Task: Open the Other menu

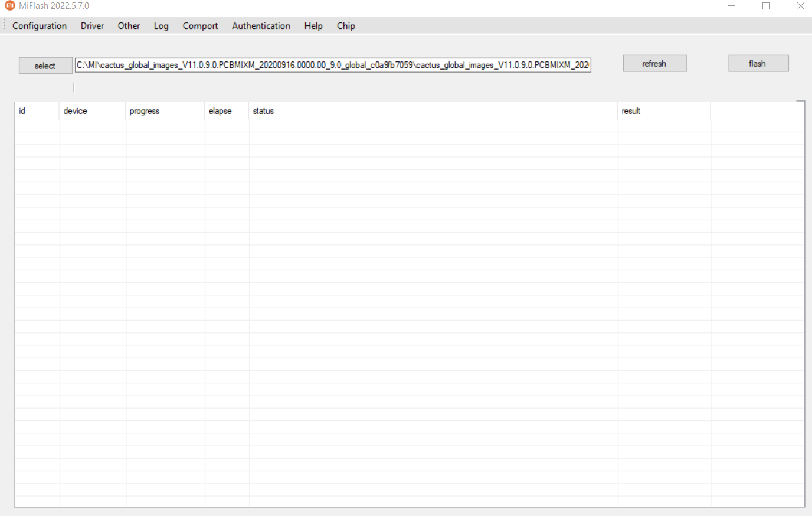Action: pyautogui.click(x=129, y=26)
